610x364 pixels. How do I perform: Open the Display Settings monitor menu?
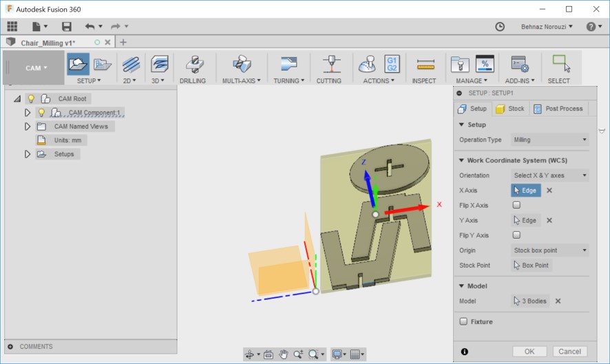point(339,354)
